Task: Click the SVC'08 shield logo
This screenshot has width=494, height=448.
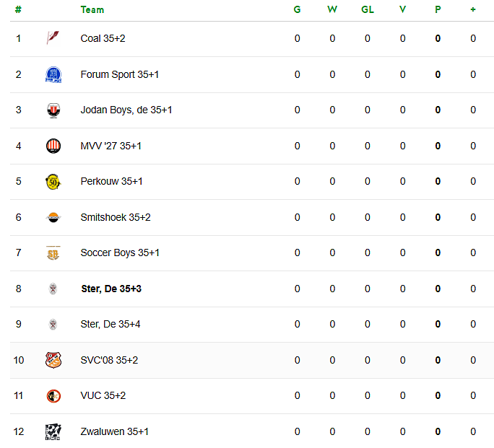Action: [x=53, y=360]
